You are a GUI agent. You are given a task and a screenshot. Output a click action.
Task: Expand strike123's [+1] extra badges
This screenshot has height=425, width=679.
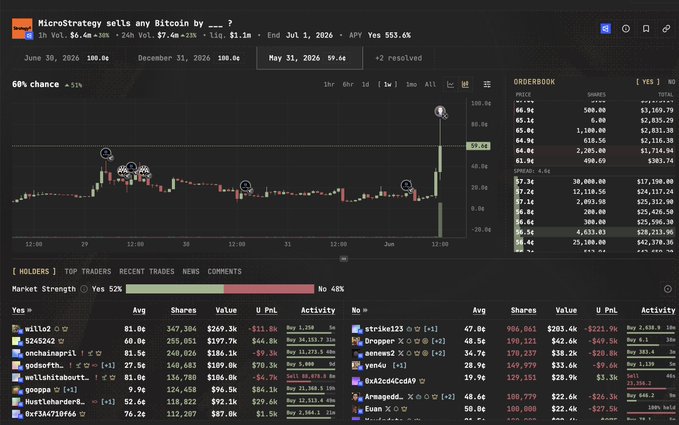(x=430, y=329)
